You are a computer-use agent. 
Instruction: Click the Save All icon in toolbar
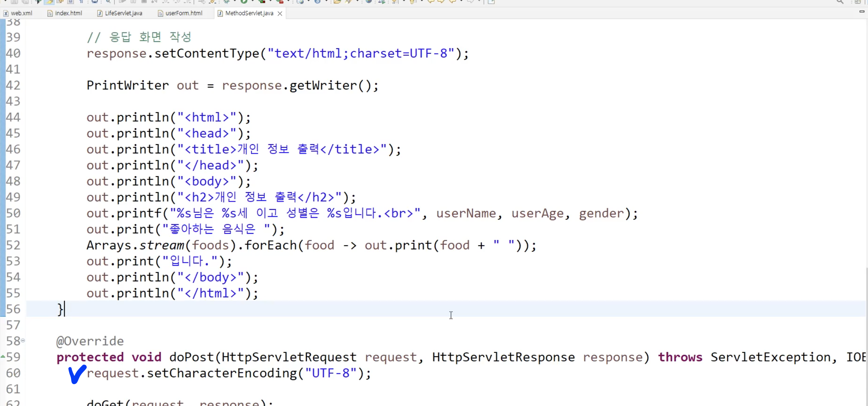click(26, 2)
